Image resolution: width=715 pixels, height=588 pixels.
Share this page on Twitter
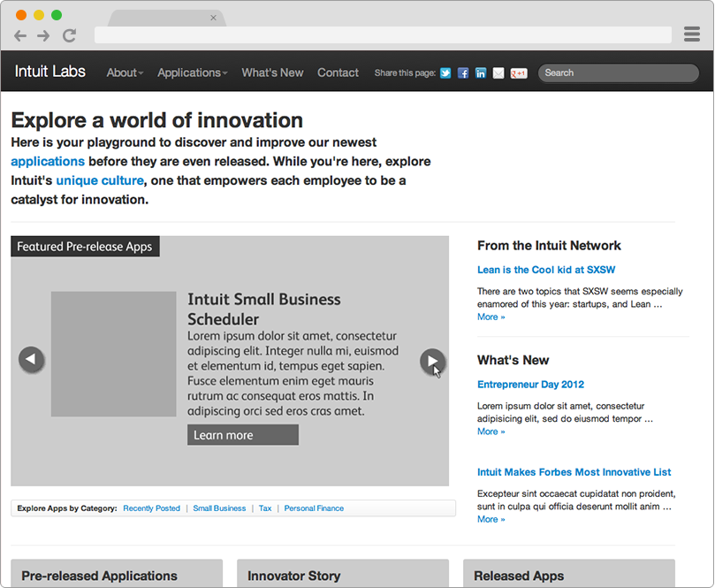click(445, 73)
